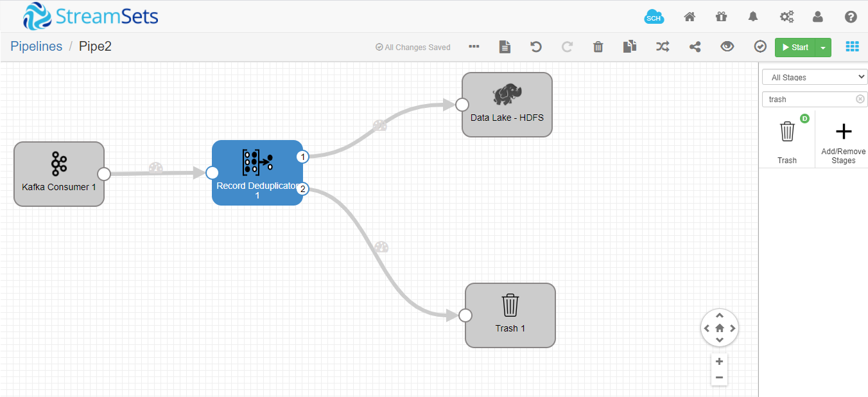Click Kafka Consumer 1 output port
This screenshot has width=868, height=397.
pyautogui.click(x=104, y=174)
